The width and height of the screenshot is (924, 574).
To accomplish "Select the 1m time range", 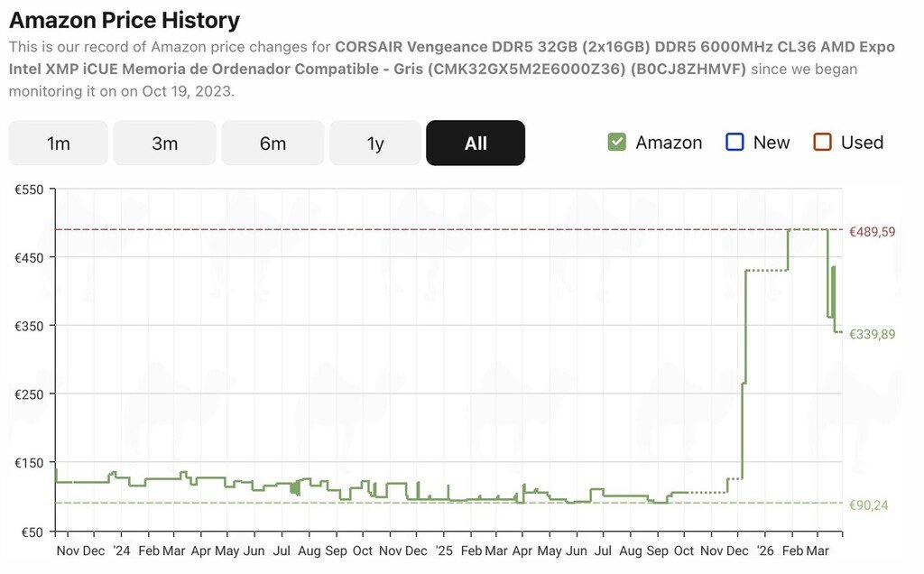I will click(x=59, y=143).
